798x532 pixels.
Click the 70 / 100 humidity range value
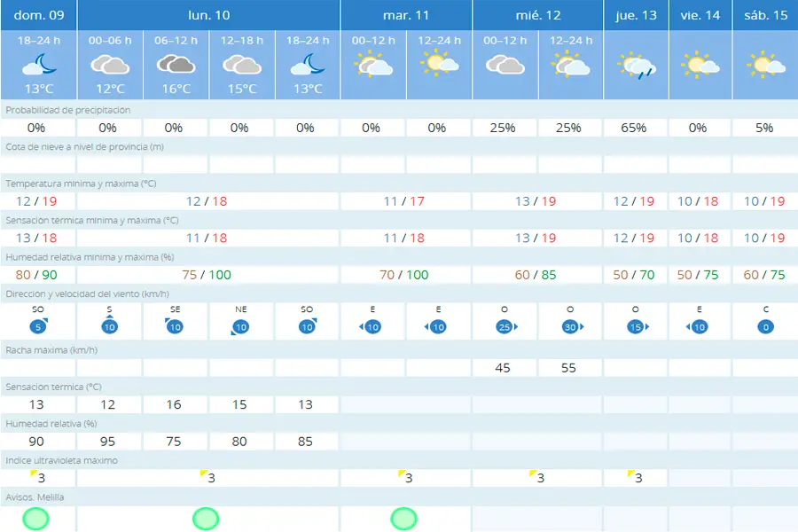[404, 275]
